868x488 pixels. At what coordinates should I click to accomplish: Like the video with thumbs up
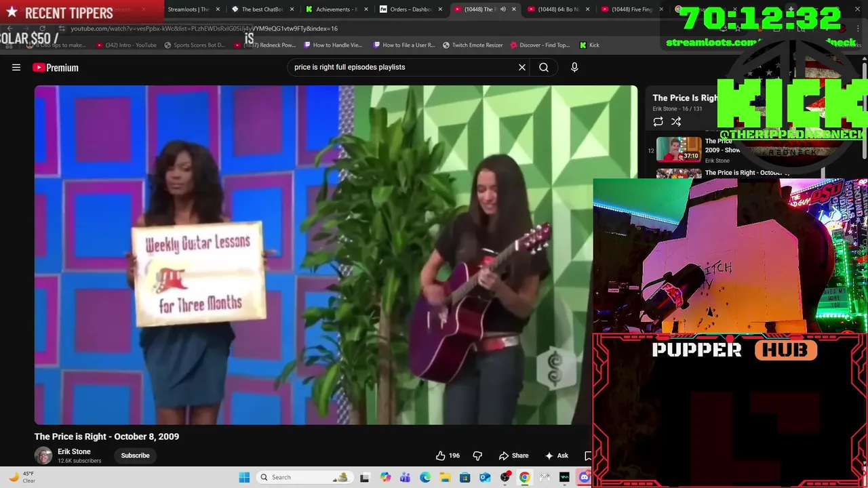[448, 455]
